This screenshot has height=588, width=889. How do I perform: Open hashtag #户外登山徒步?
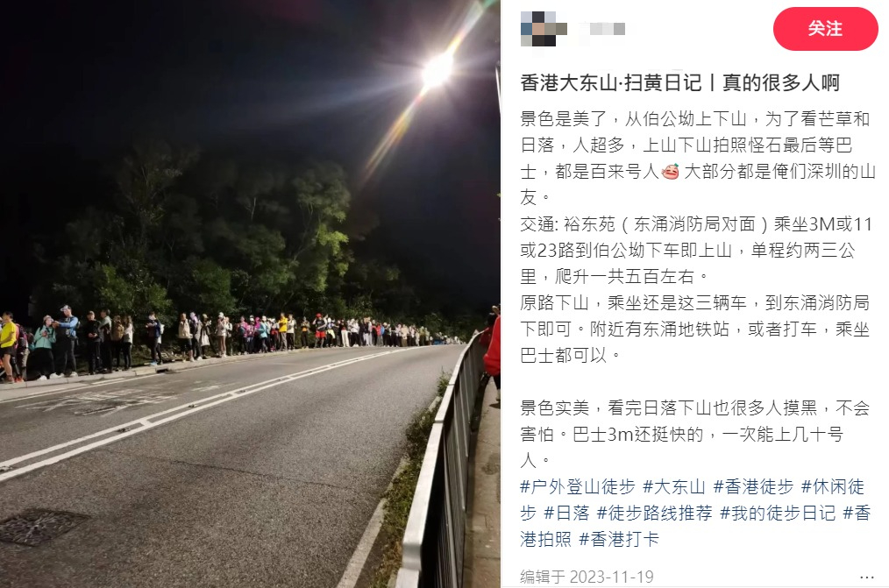577,486
